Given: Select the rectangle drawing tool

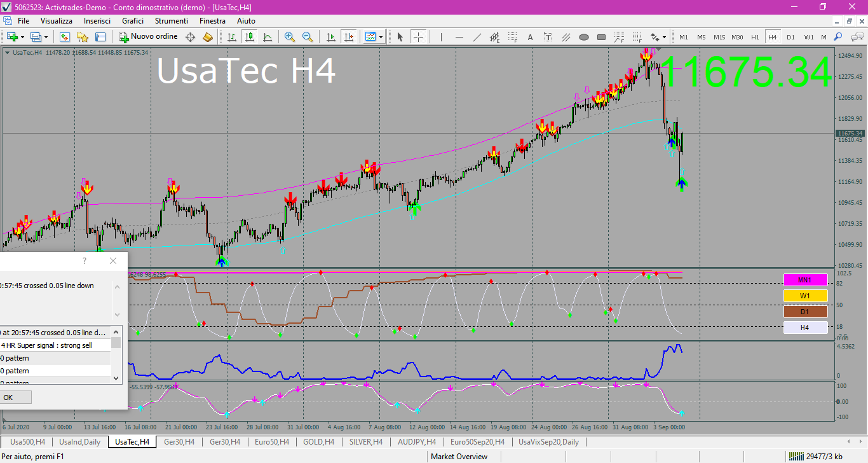Looking at the screenshot, I should [x=602, y=37].
